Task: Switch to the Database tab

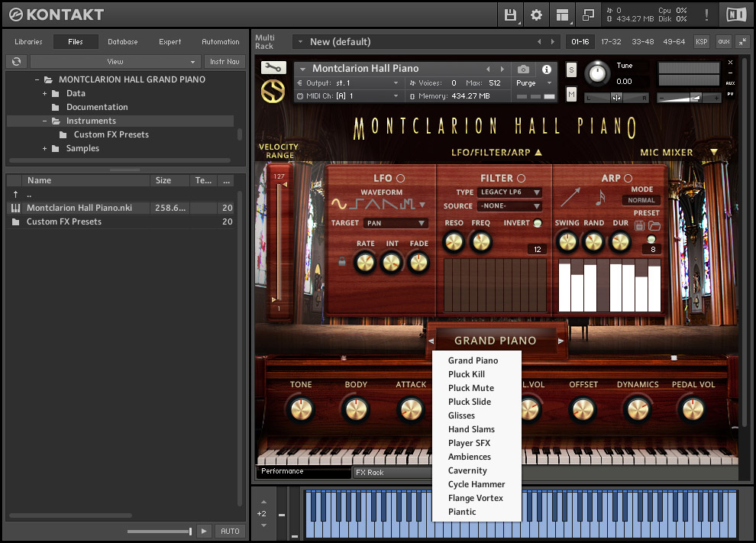Action: 122,42
